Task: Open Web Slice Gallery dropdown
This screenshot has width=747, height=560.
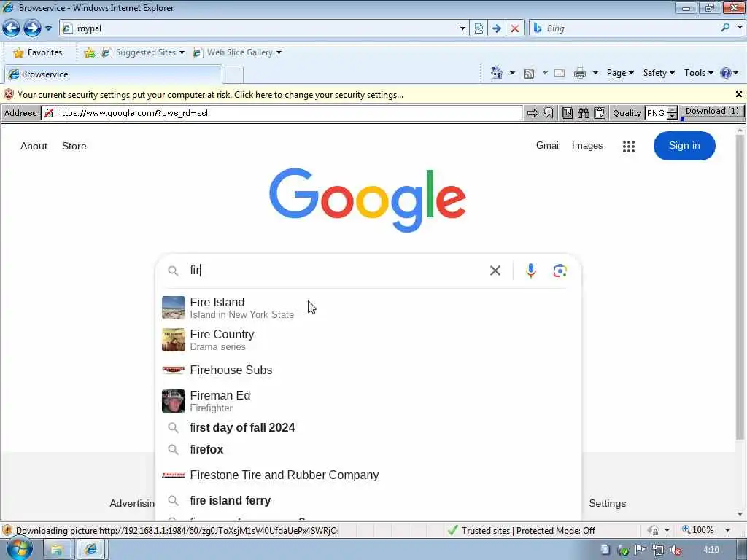Action: tap(237, 52)
